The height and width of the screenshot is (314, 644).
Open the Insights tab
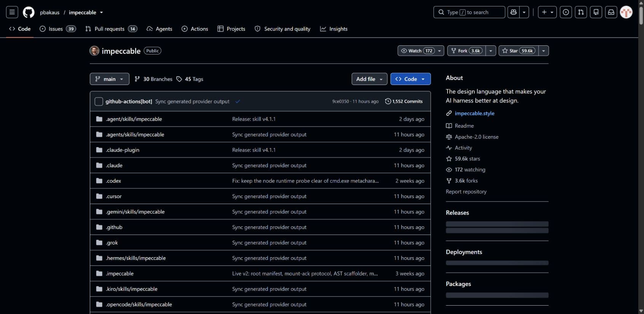[334, 29]
